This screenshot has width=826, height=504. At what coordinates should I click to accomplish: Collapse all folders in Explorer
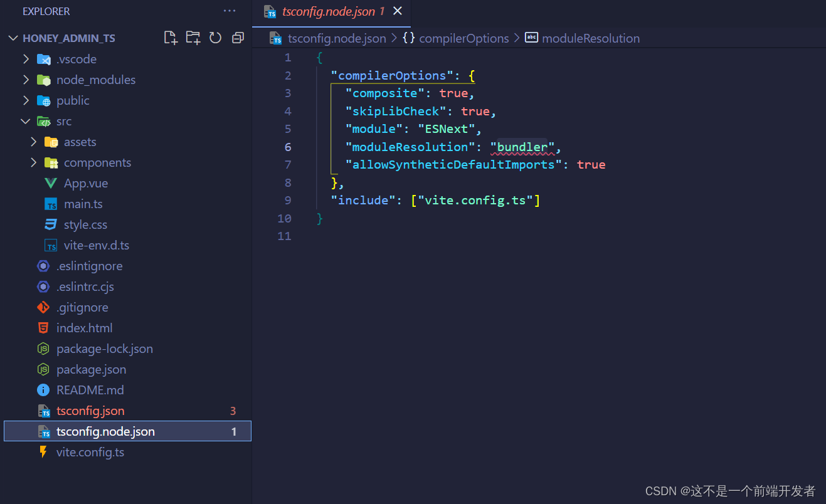coord(238,38)
